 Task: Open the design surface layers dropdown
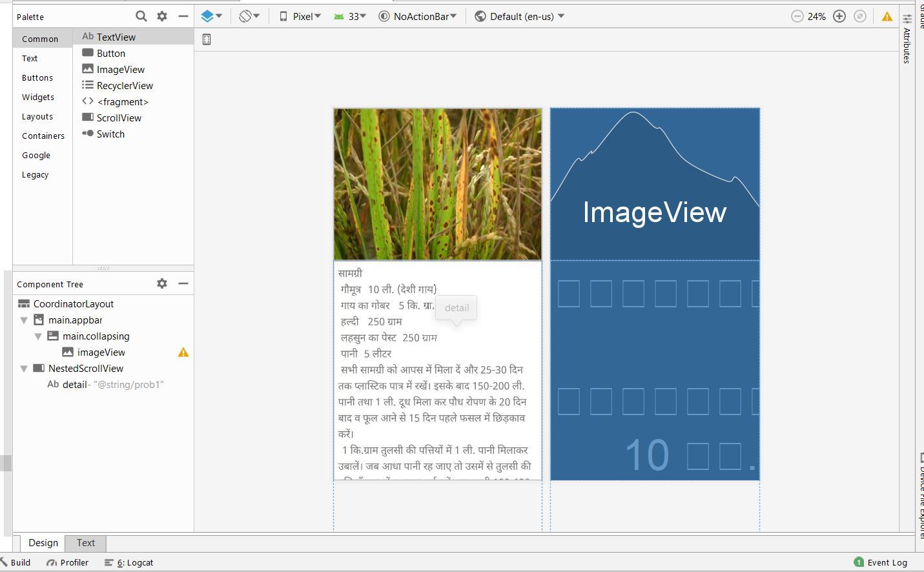click(x=212, y=16)
